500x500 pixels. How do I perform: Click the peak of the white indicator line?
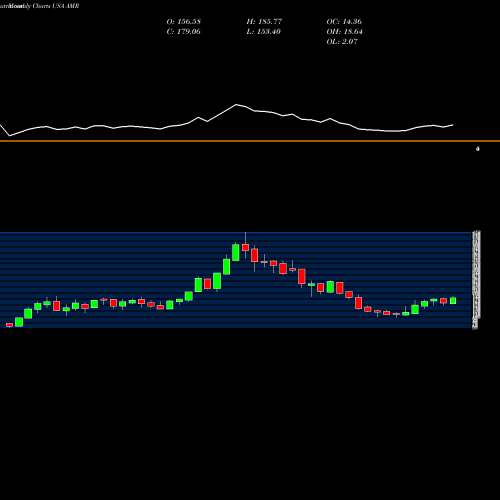tap(236, 105)
